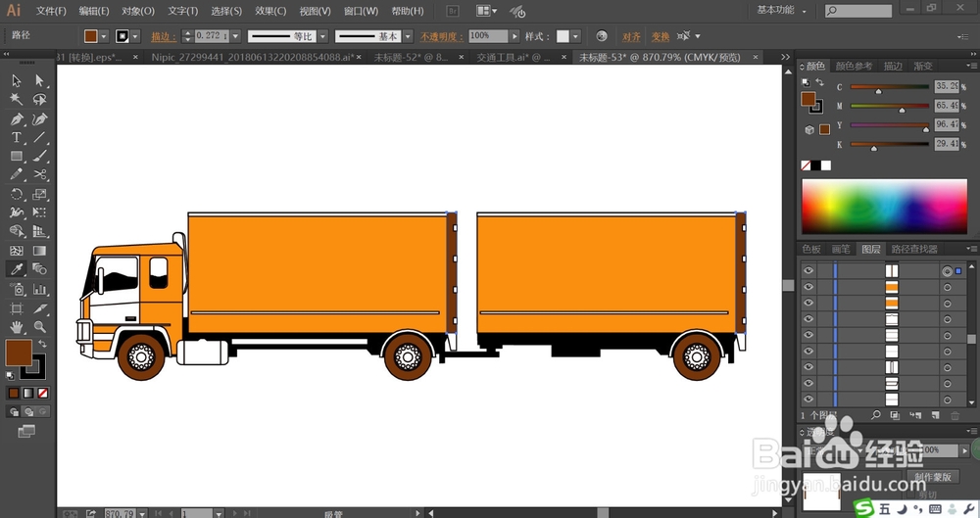The width and height of the screenshot is (980, 518).
Task: Select the Gradient tool in toolbox
Action: click(39, 251)
